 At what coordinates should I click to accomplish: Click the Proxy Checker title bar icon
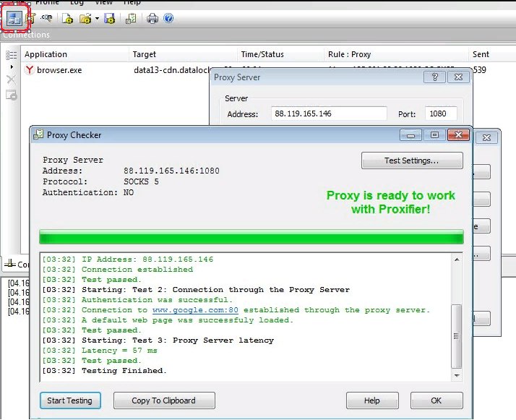tap(38, 134)
